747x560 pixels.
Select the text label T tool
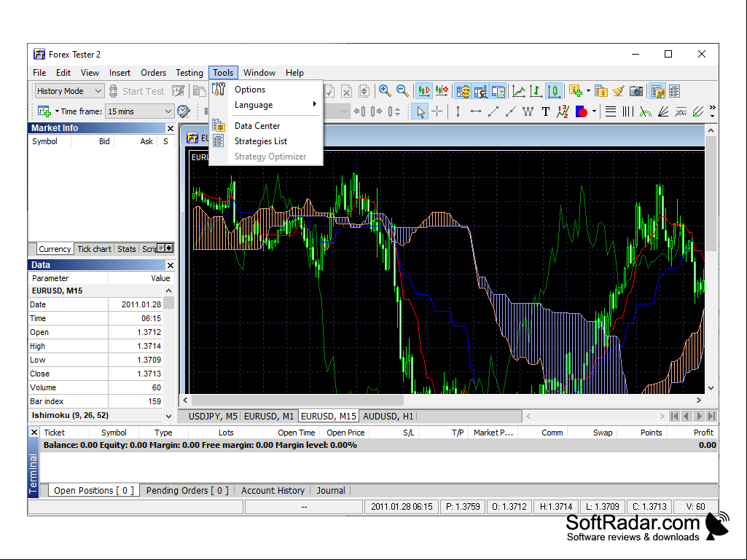click(545, 112)
